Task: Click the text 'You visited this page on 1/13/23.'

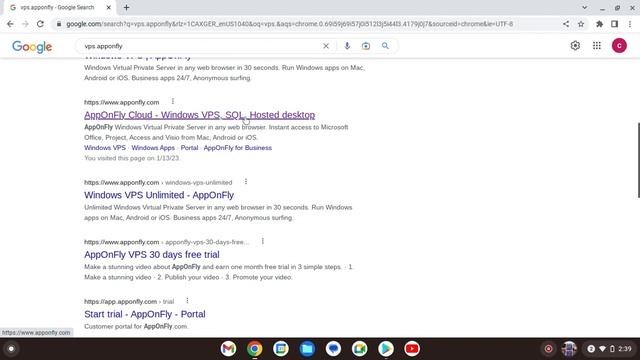Action: coord(132,158)
